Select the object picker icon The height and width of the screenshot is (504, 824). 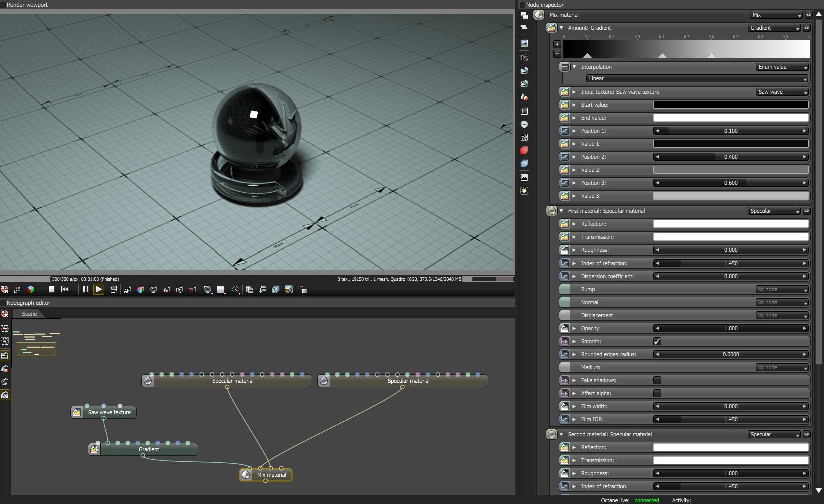pyautogui.click(x=166, y=289)
